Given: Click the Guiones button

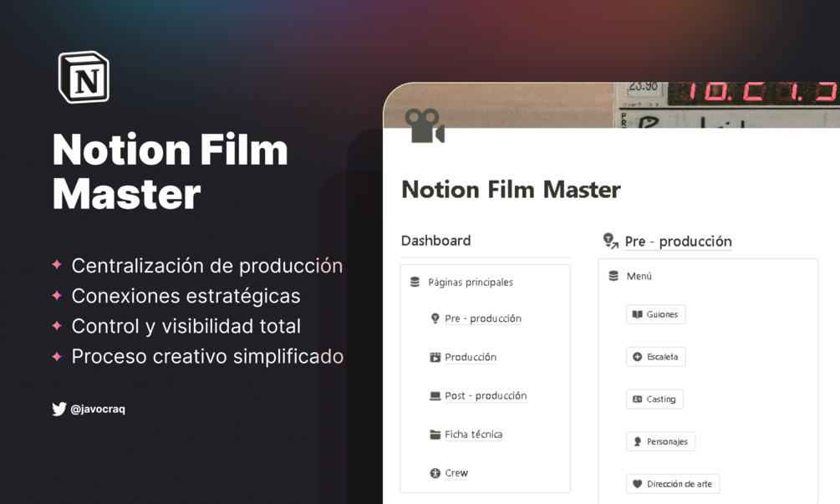Looking at the screenshot, I should coord(656,314).
